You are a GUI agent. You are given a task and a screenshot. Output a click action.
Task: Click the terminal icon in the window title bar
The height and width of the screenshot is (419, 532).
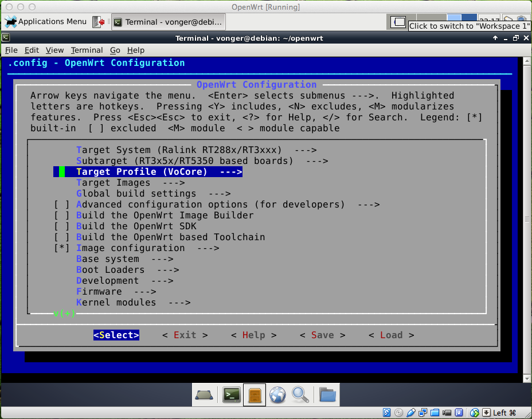point(6,38)
